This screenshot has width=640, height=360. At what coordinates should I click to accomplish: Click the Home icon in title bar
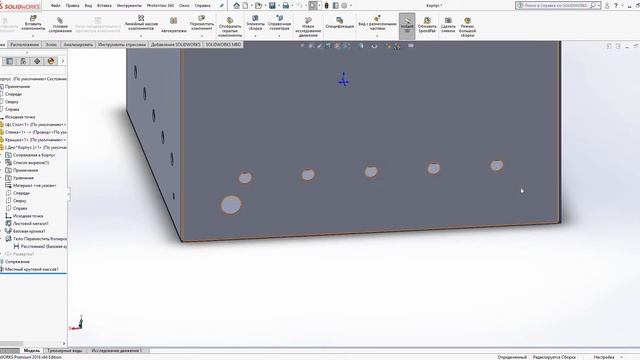pyautogui.click(x=236, y=5)
